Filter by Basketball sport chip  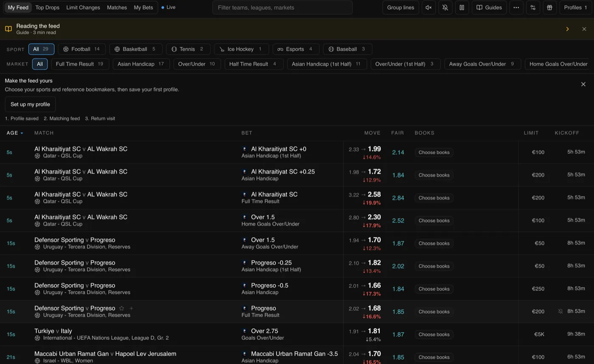click(135, 49)
